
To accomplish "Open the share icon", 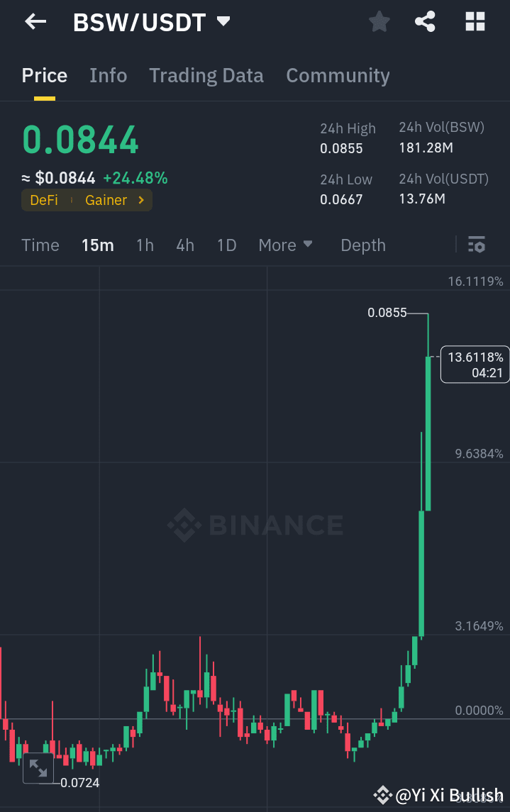I will 424,21.
